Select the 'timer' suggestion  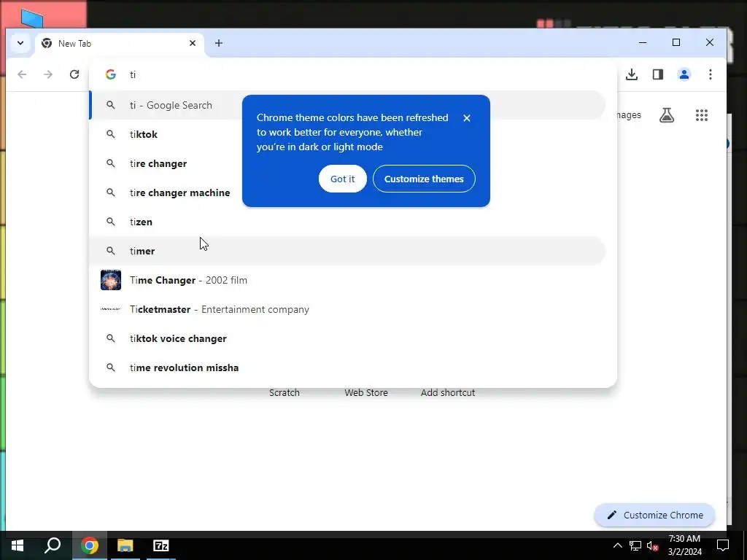tap(348, 251)
